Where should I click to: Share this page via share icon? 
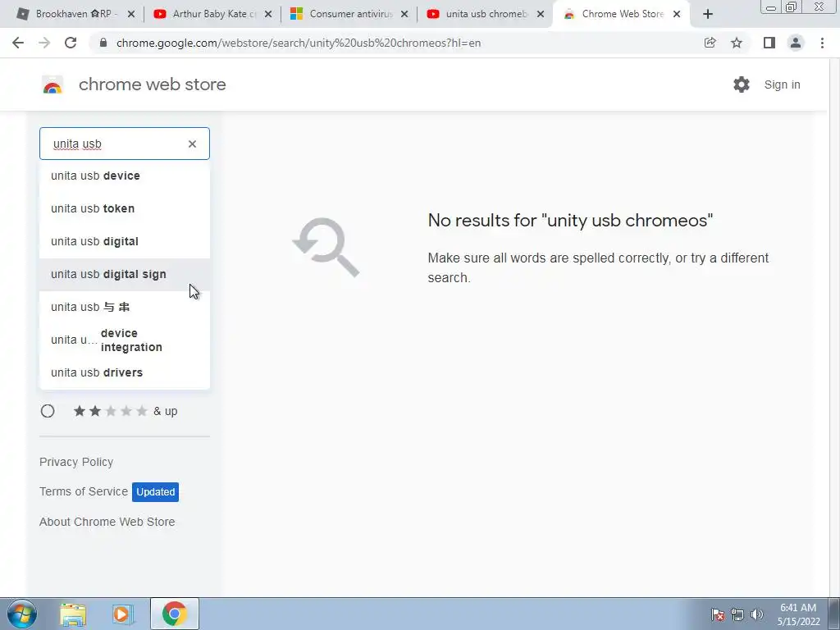tap(710, 43)
